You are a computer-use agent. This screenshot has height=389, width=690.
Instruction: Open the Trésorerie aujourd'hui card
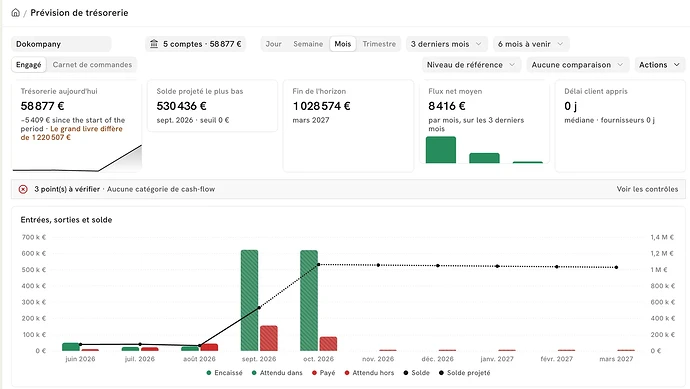77,126
